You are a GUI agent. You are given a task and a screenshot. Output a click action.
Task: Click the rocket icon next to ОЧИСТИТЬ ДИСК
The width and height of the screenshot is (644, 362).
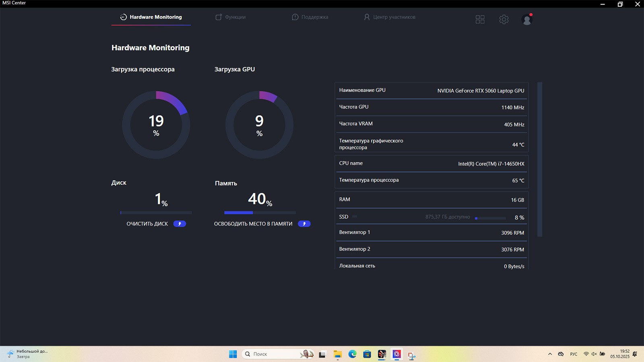tap(180, 224)
